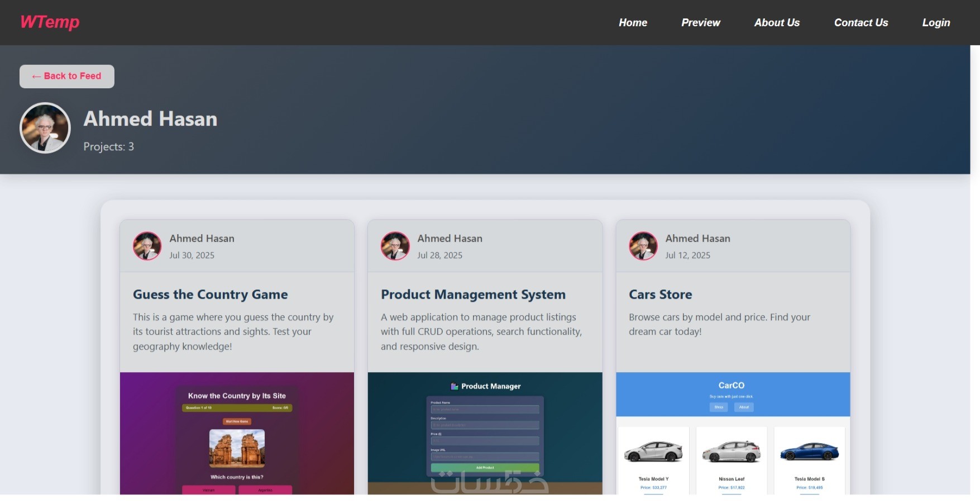Click the Login link
980x504 pixels.
936,22
